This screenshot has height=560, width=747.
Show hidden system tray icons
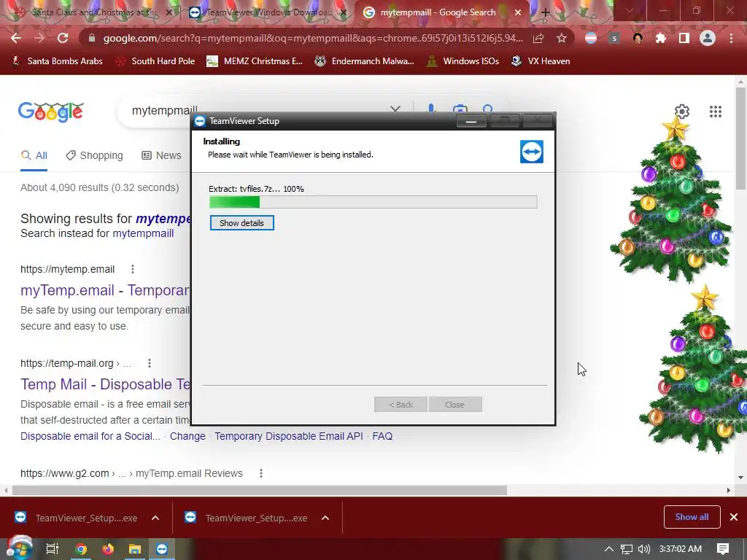[609, 549]
